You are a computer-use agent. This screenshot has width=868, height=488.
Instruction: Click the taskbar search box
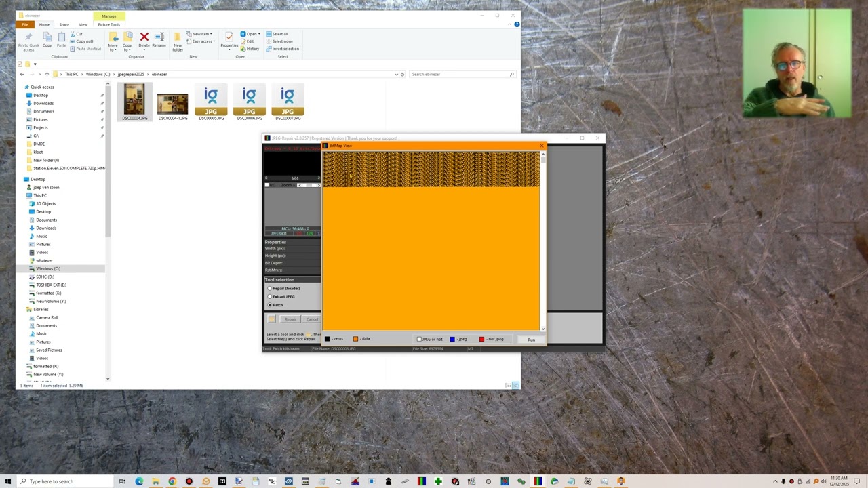(x=66, y=481)
